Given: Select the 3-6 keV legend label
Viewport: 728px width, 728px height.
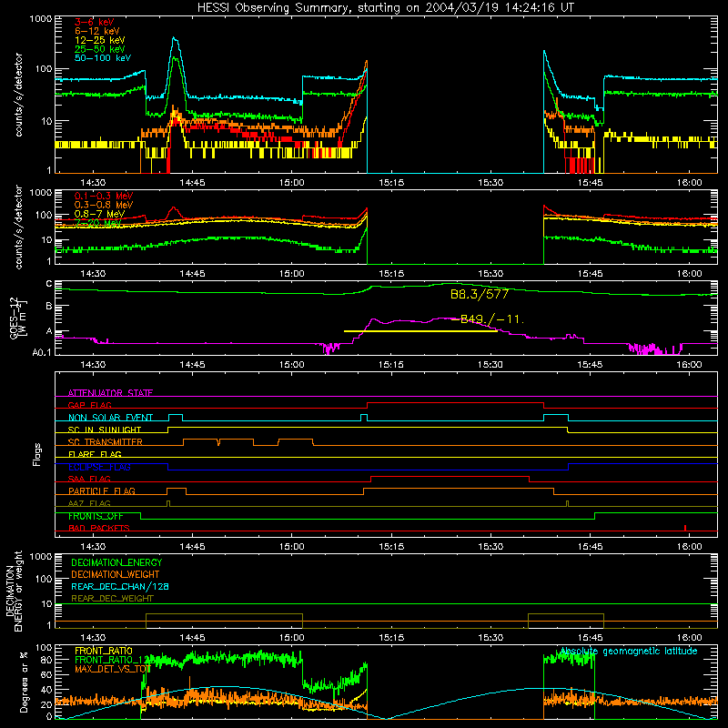Looking at the screenshot, I should point(95,22).
